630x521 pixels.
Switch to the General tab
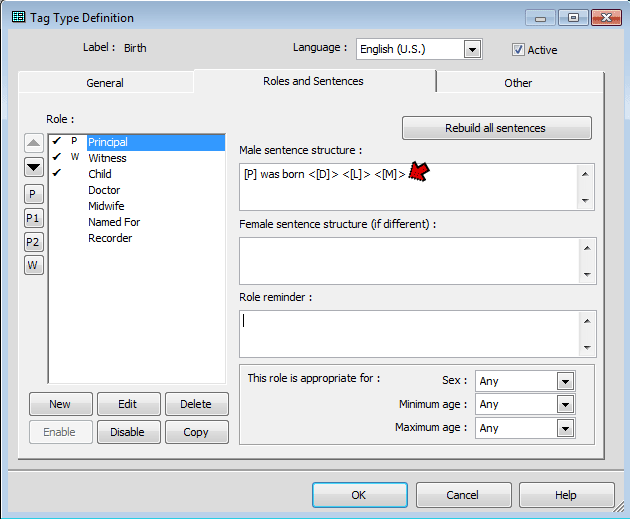(x=105, y=83)
